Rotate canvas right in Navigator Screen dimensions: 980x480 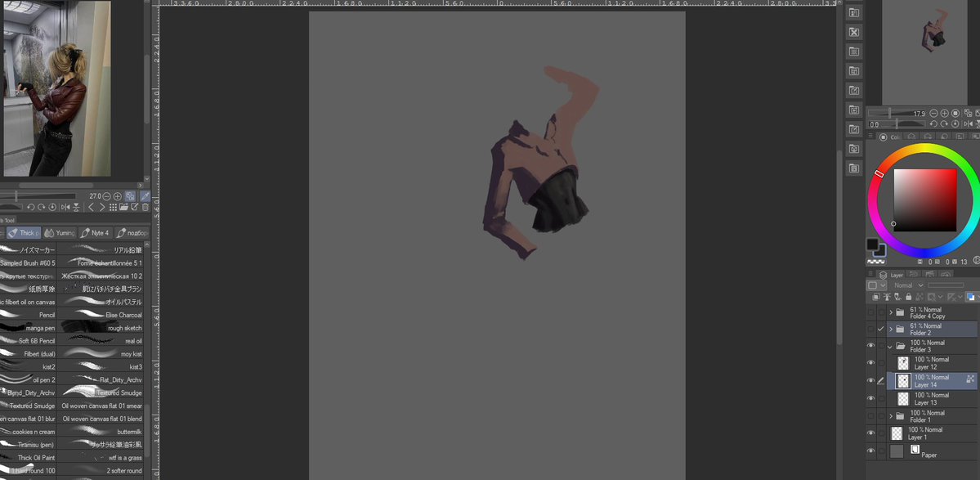(x=944, y=124)
